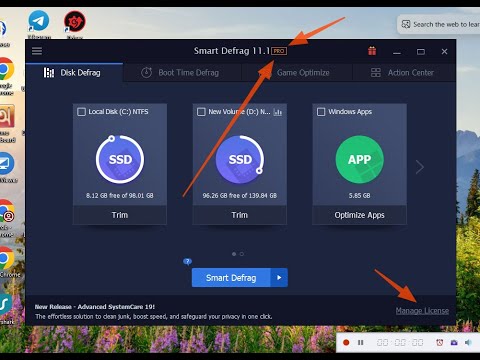The height and width of the screenshot is (360, 480).
Task: Switch to the Boot Time Defrag tab
Action: [x=182, y=73]
